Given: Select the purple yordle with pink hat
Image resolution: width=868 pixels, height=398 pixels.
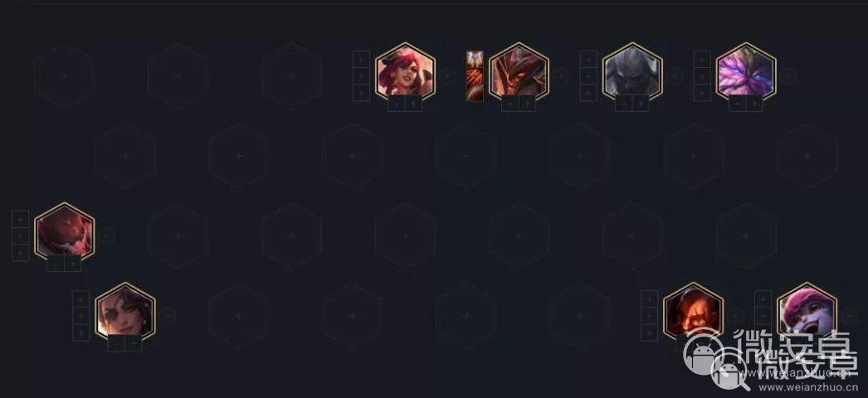Looking at the screenshot, I should (807, 312).
